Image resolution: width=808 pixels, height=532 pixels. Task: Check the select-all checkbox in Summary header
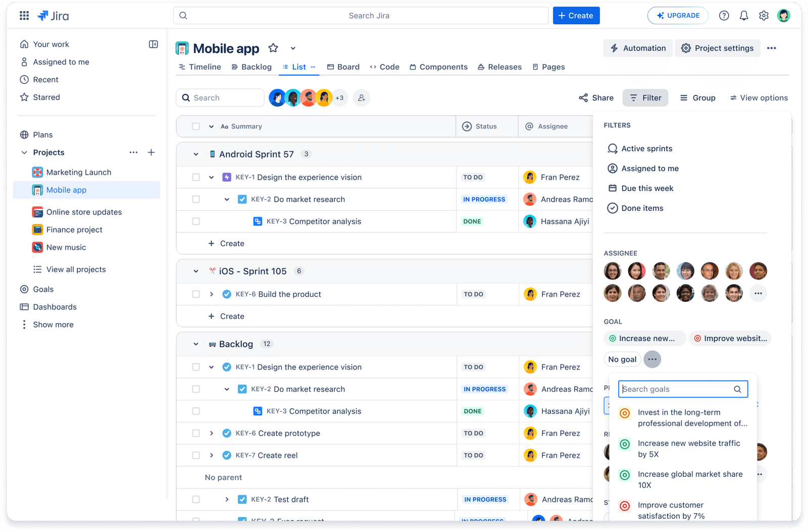pos(196,127)
